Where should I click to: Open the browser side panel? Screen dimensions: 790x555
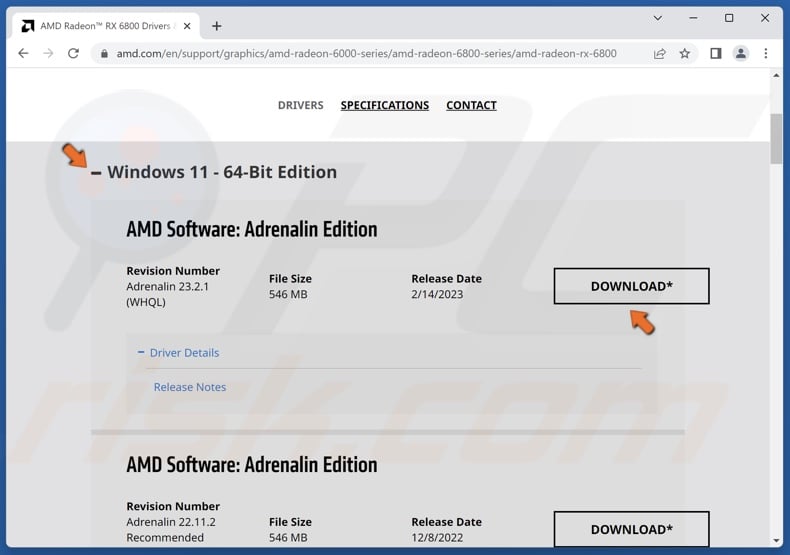715,53
